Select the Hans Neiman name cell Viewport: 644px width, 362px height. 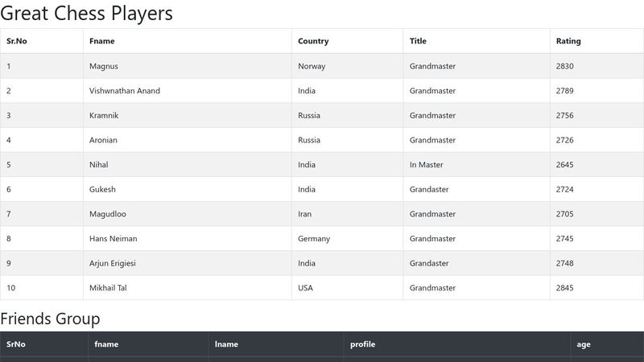pyautogui.click(x=114, y=239)
